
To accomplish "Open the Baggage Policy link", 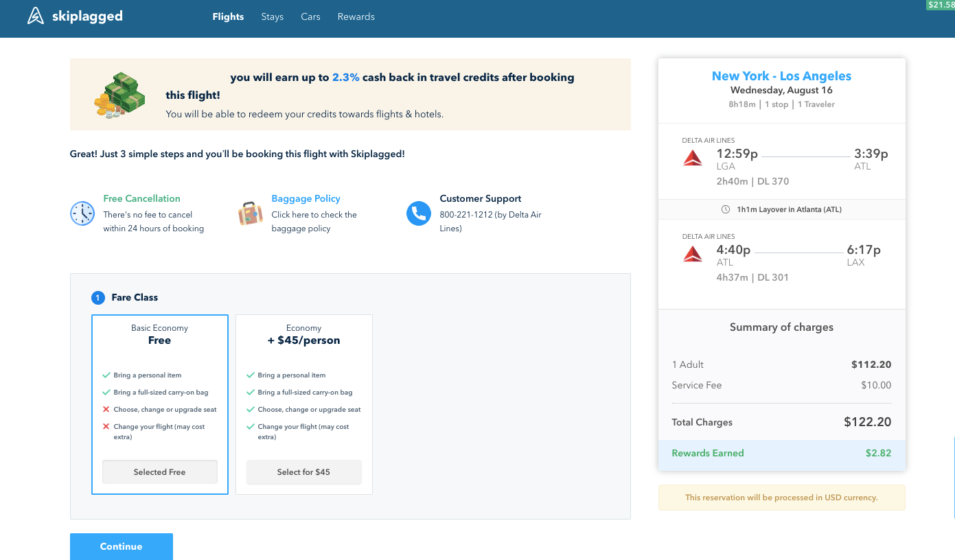I will tap(306, 198).
